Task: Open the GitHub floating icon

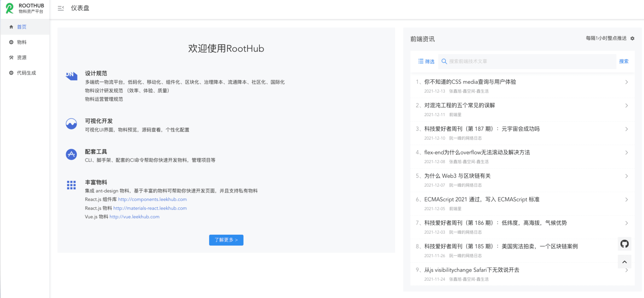Action: pyautogui.click(x=624, y=244)
